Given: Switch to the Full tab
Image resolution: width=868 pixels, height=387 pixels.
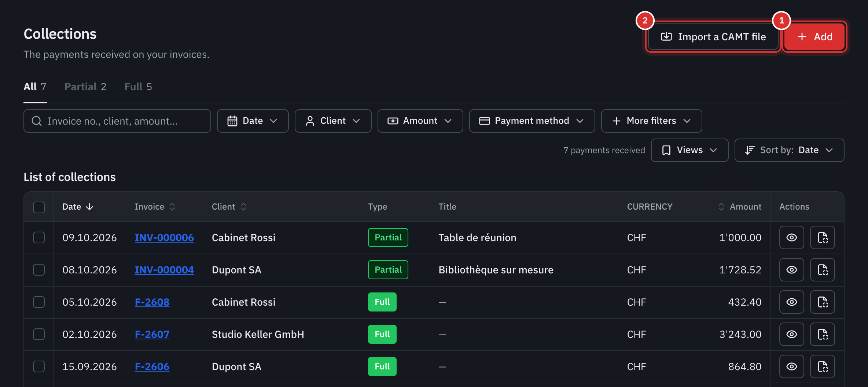Looking at the screenshot, I should point(138,87).
